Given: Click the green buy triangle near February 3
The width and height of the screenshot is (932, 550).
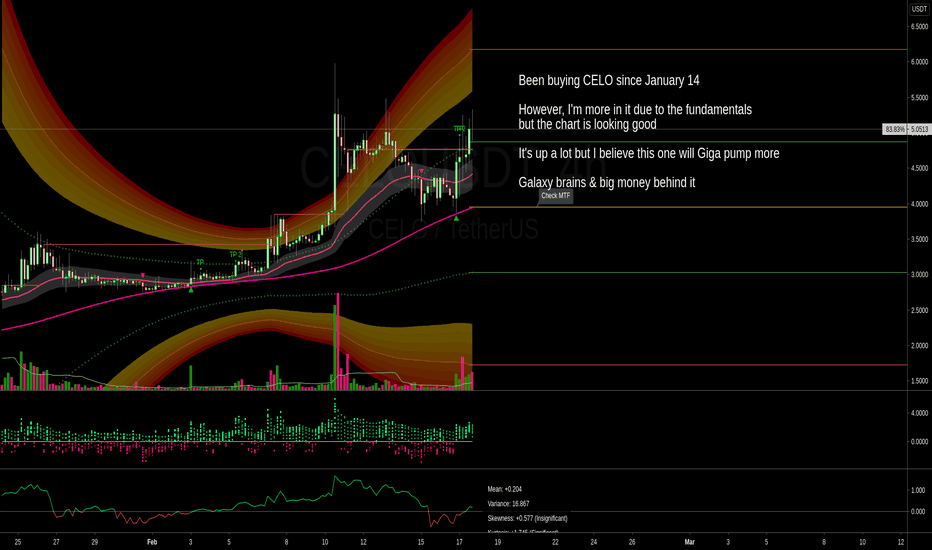Looking at the screenshot, I should click(191, 290).
